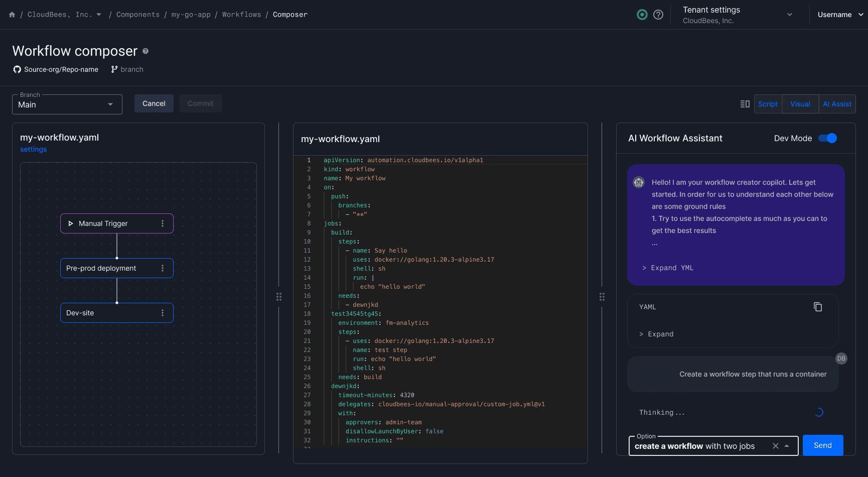The image size is (868, 477).
Task: Click the Thinking loading spinner
Action: click(x=819, y=412)
